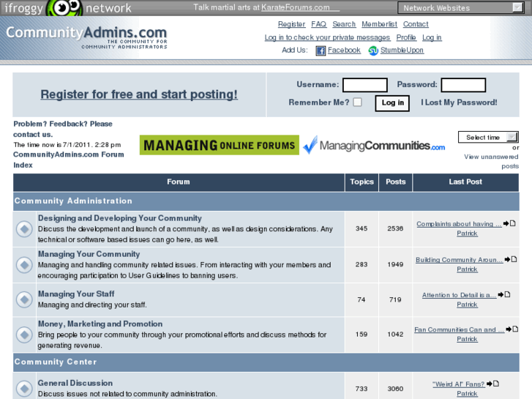Open Fan Communities Can and last post
532x399 pixels.
pos(460,329)
